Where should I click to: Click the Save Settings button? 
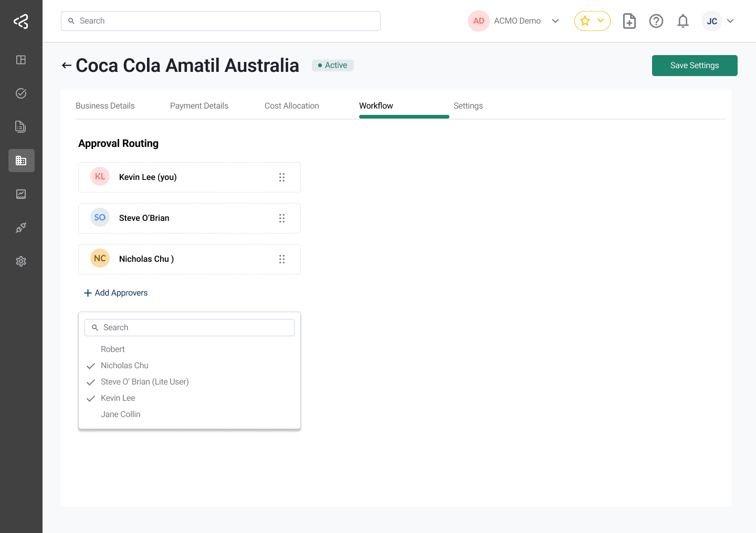[695, 66]
